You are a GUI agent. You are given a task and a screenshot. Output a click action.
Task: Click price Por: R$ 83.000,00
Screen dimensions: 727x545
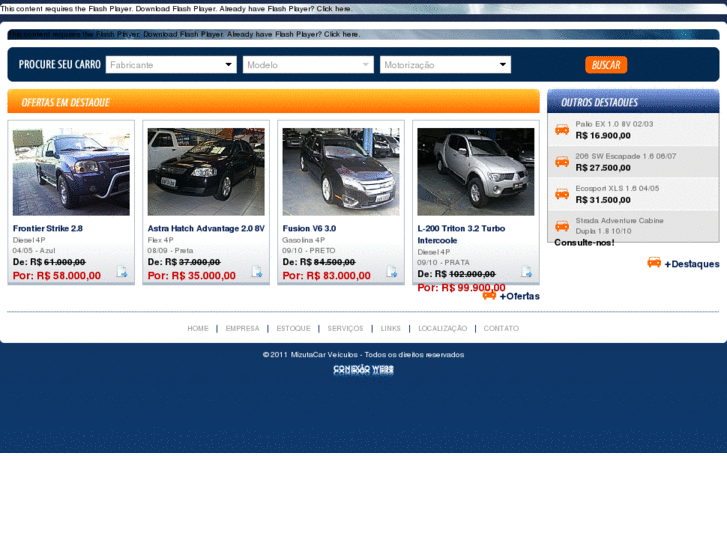326,276
